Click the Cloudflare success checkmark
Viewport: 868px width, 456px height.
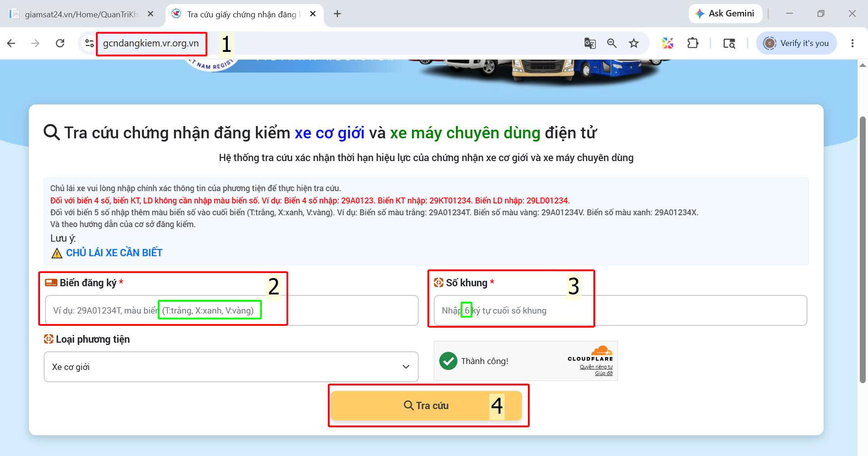point(448,361)
